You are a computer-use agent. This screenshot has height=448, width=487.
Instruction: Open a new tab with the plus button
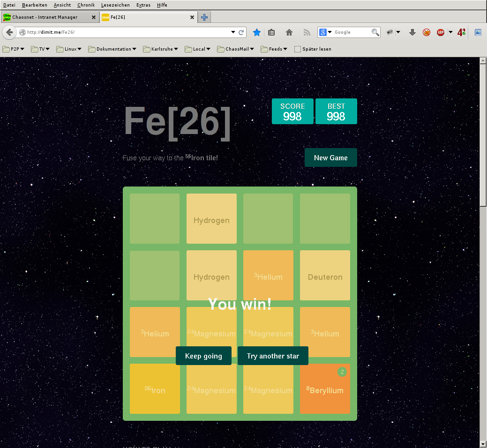point(204,17)
